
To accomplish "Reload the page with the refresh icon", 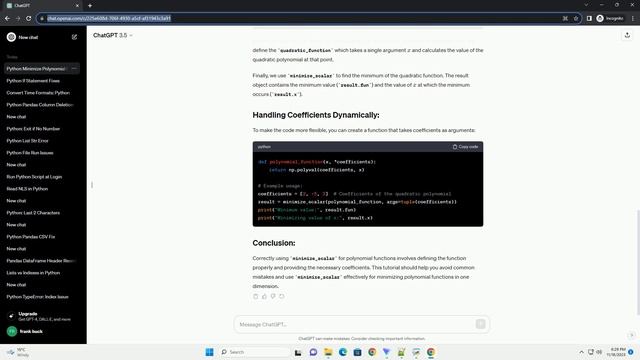I will 29,18.
